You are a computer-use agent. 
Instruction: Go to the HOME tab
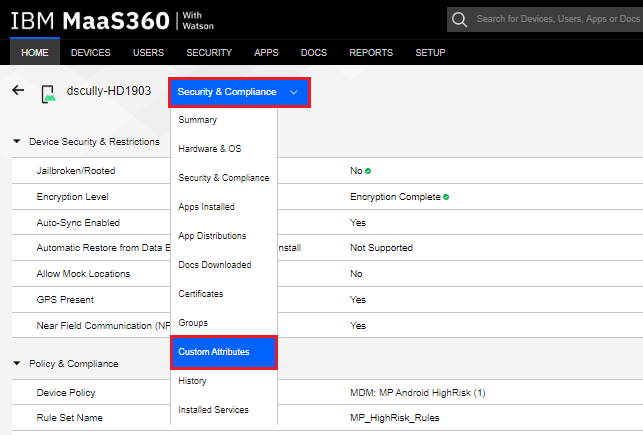tap(35, 52)
